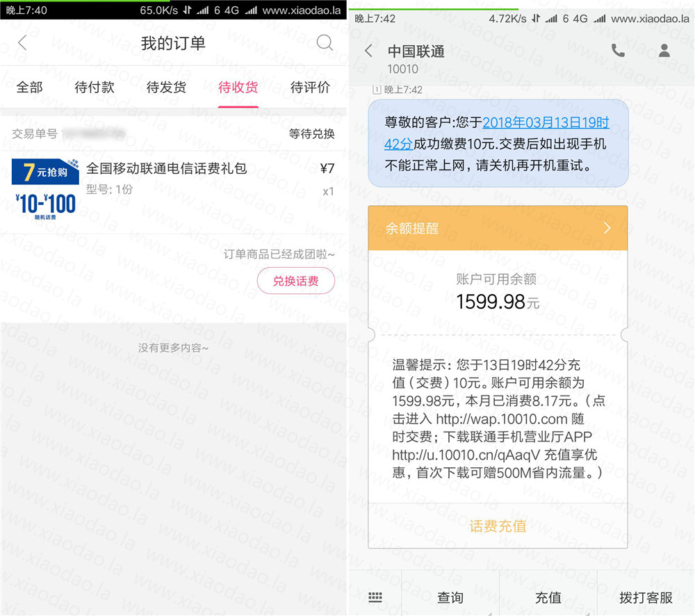
Task: Open the 充值 bottom menu
Action: pos(548,597)
